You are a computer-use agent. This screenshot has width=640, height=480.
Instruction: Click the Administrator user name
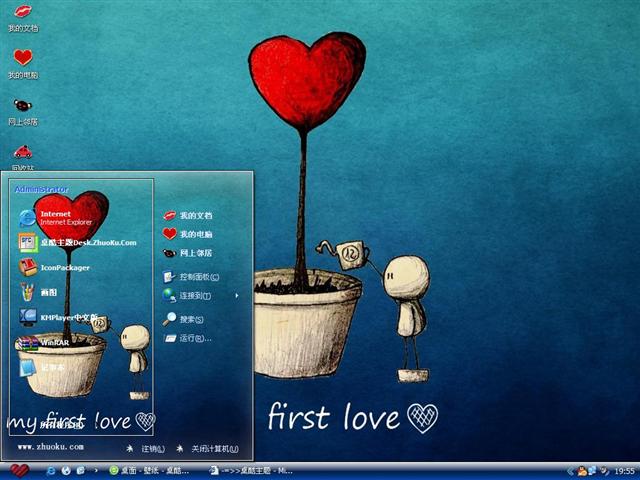41,189
